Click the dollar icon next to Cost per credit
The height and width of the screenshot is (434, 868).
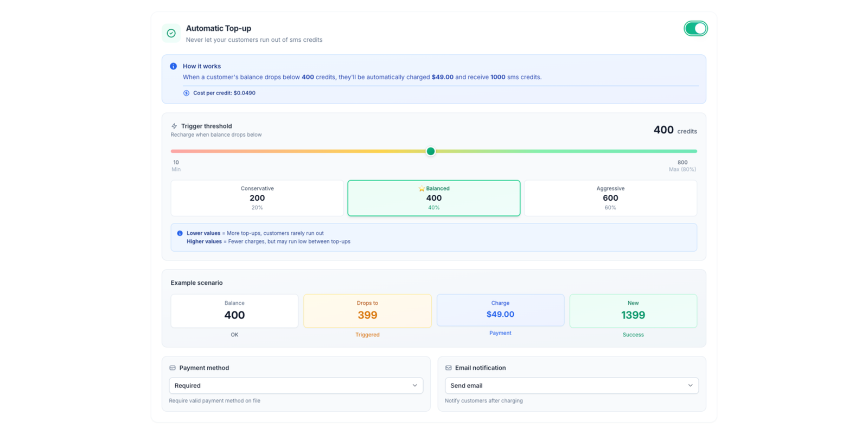click(186, 93)
